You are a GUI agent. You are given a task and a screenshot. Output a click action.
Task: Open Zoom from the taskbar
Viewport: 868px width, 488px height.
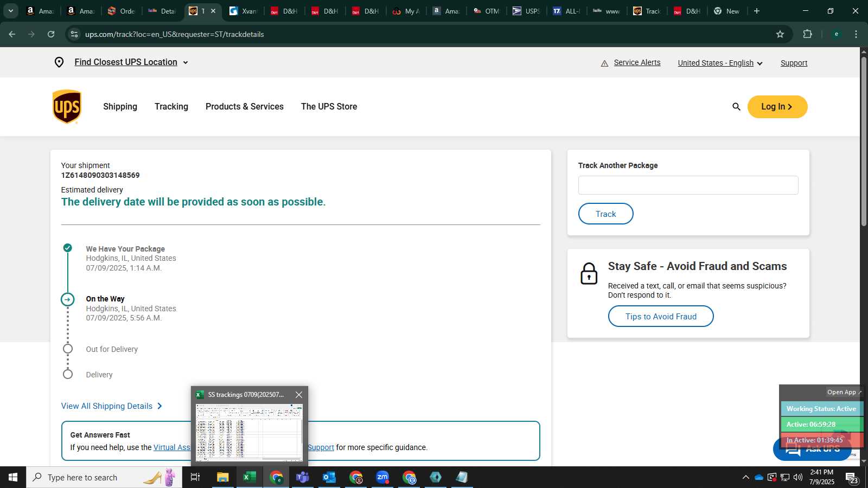(x=382, y=477)
